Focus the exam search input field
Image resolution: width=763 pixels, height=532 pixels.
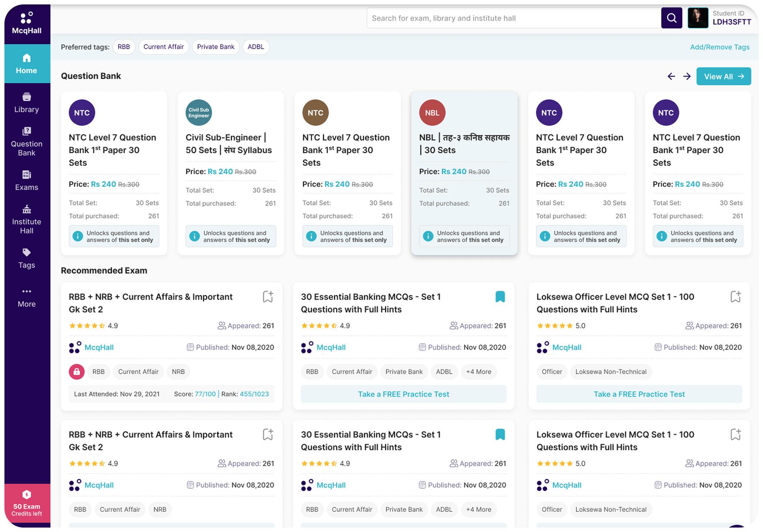514,18
